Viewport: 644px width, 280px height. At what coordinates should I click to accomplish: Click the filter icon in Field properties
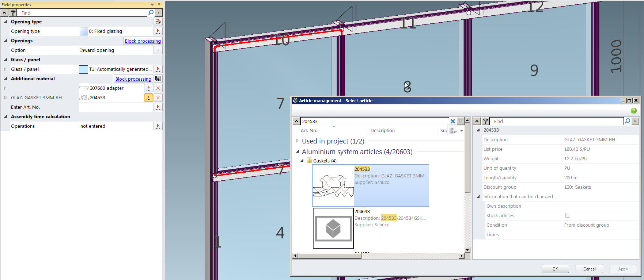13,13
